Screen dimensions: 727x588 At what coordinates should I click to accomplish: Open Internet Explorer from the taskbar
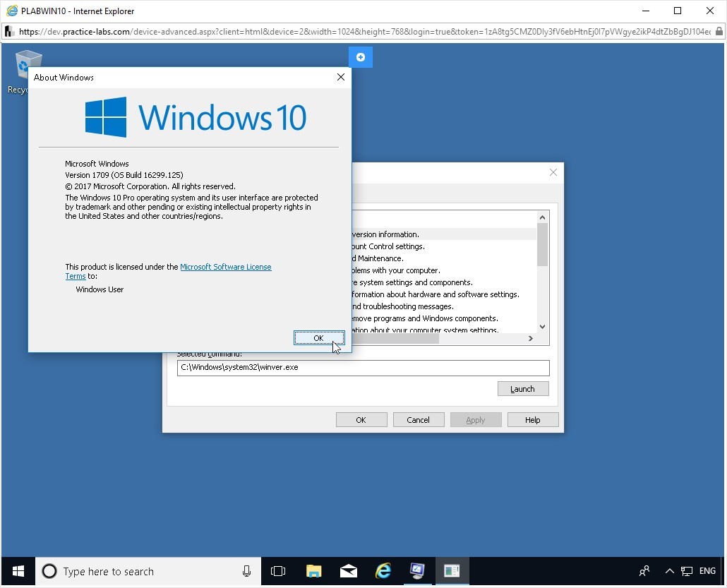383,571
